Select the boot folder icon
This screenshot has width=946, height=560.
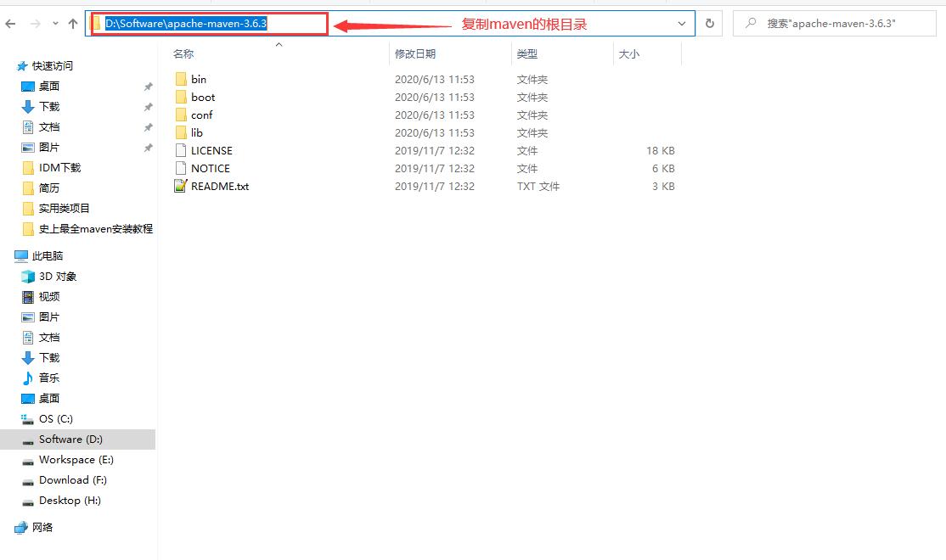click(181, 97)
